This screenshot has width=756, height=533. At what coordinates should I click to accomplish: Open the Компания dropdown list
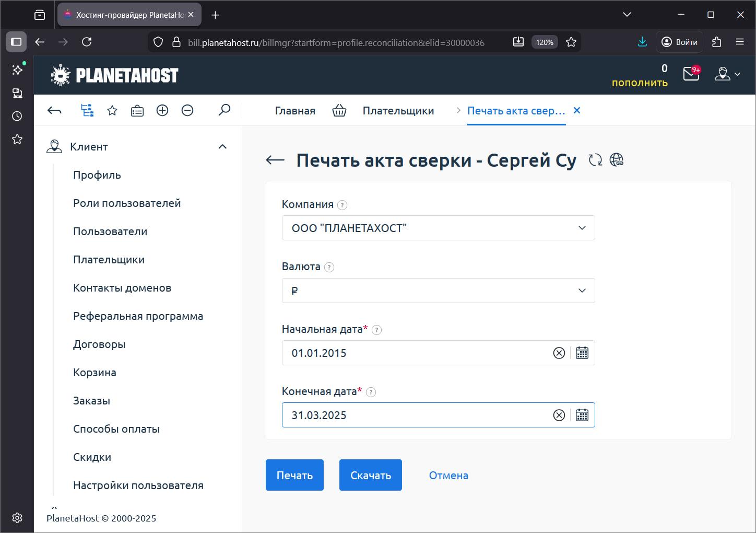(x=581, y=228)
